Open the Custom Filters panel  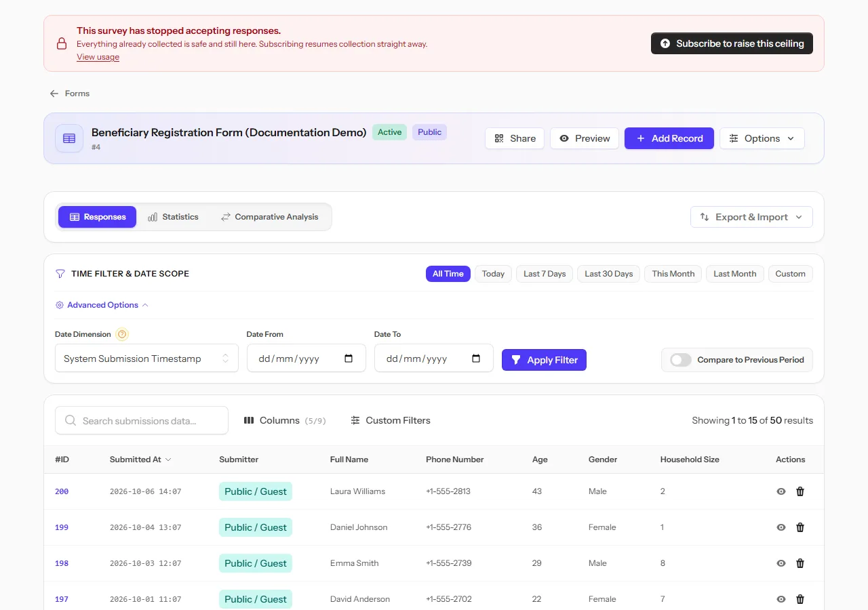coord(390,421)
